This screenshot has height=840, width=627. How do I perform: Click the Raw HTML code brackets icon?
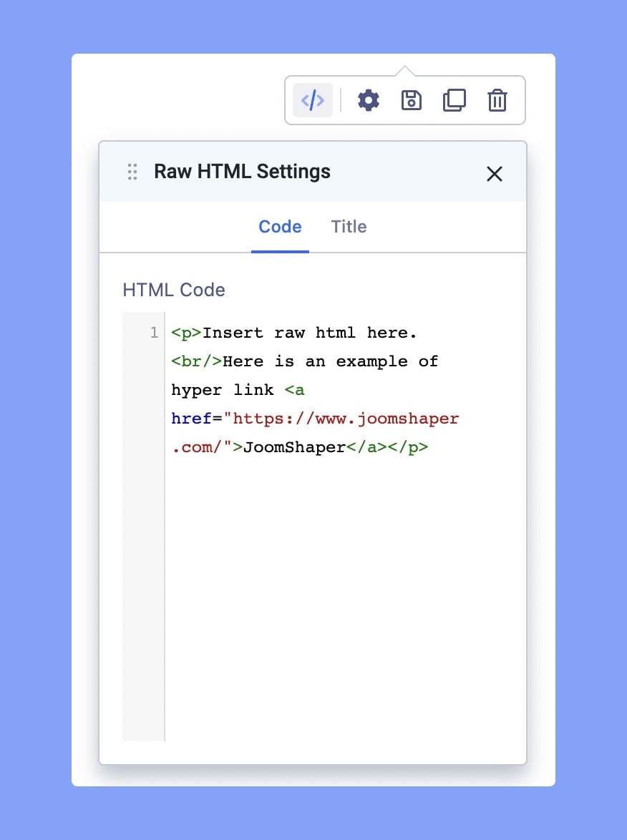(x=313, y=100)
